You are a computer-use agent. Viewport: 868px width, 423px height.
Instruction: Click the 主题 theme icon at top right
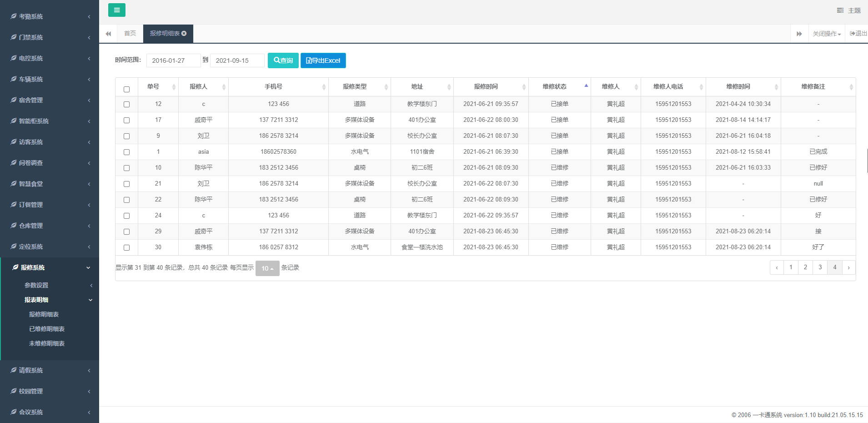tap(840, 10)
